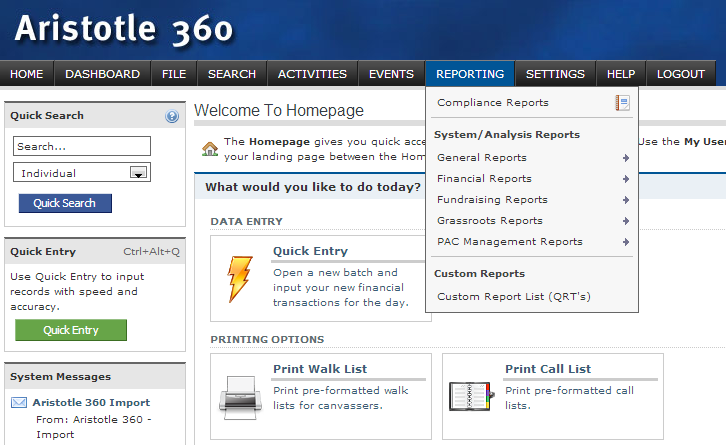
Task: Open the DASHBOARD menu
Action: (x=103, y=74)
